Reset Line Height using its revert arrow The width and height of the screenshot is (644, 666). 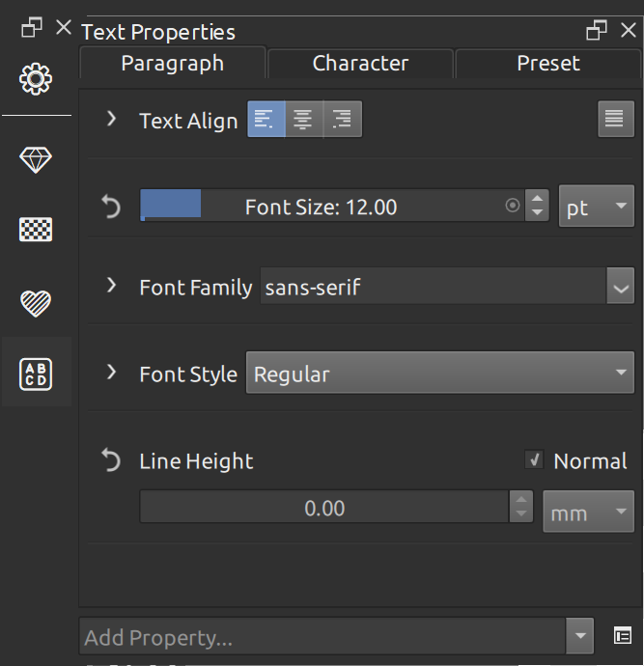pyautogui.click(x=111, y=461)
